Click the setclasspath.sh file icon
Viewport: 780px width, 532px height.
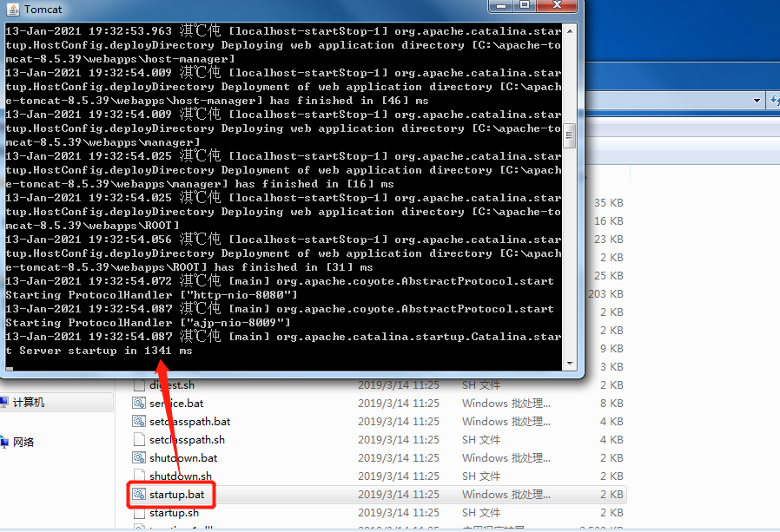click(139, 439)
